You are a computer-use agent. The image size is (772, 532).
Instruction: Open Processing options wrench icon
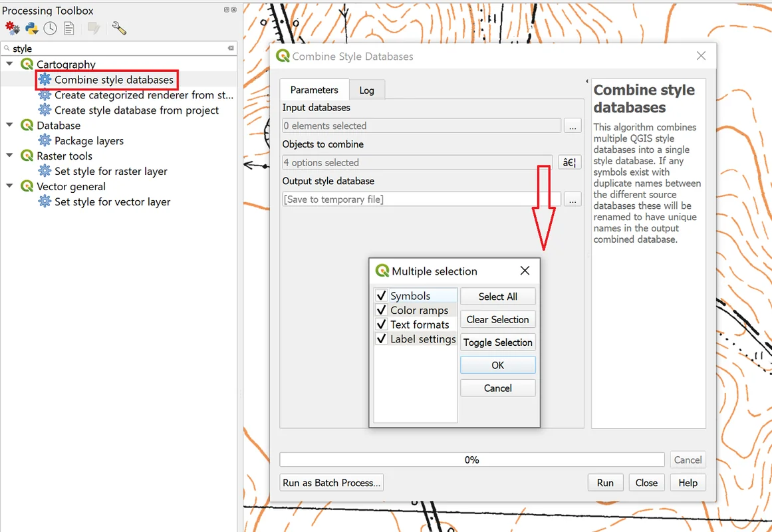pyautogui.click(x=119, y=28)
